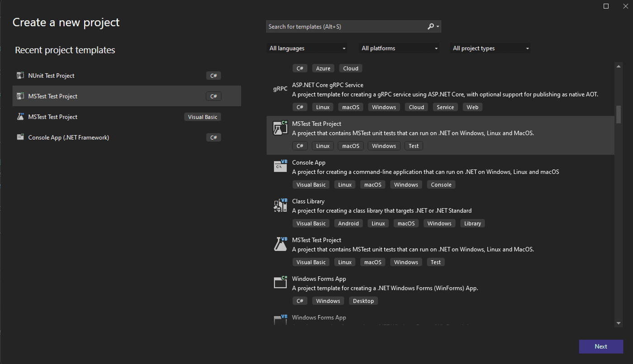Viewport: 633px width, 364px height.
Task: Click the C# tag next to NUnit Test Project
Action: 213,76
